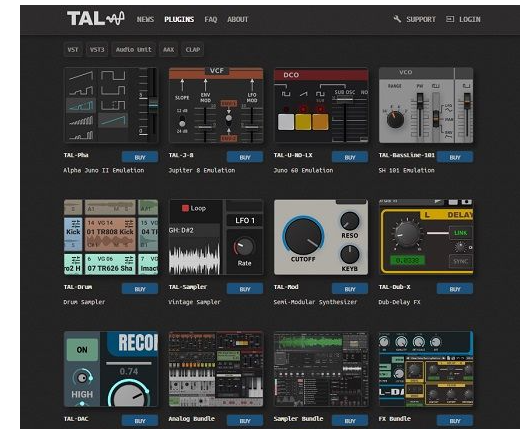The height and width of the screenshot is (429, 527).
Task: Filter plugins by AAX format
Action: click(x=168, y=50)
